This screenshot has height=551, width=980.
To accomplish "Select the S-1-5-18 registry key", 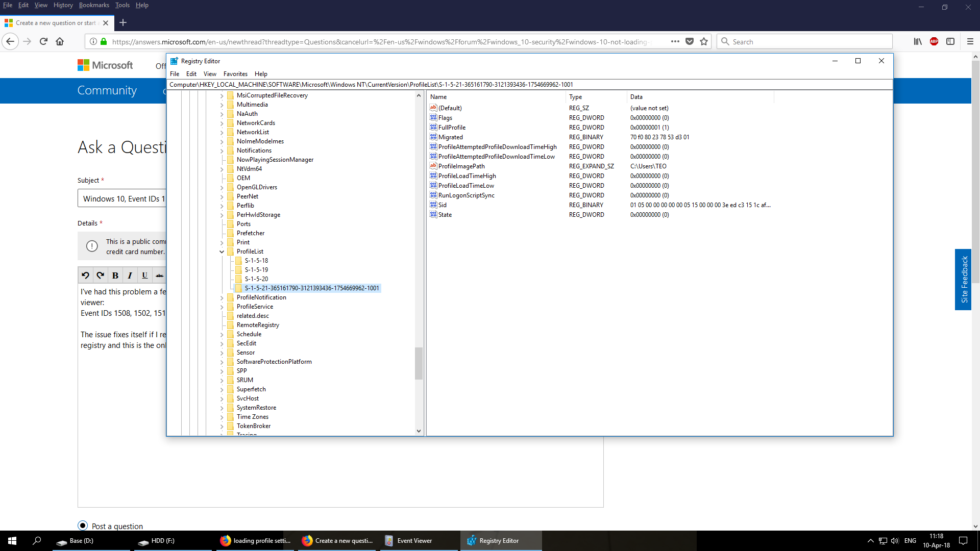I will pos(256,261).
